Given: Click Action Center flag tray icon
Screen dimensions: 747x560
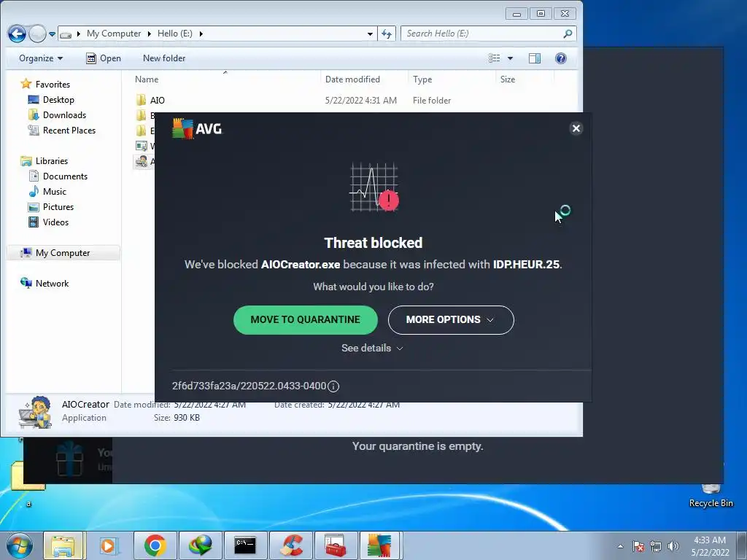Looking at the screenshot, I should [x=638, y=546].
